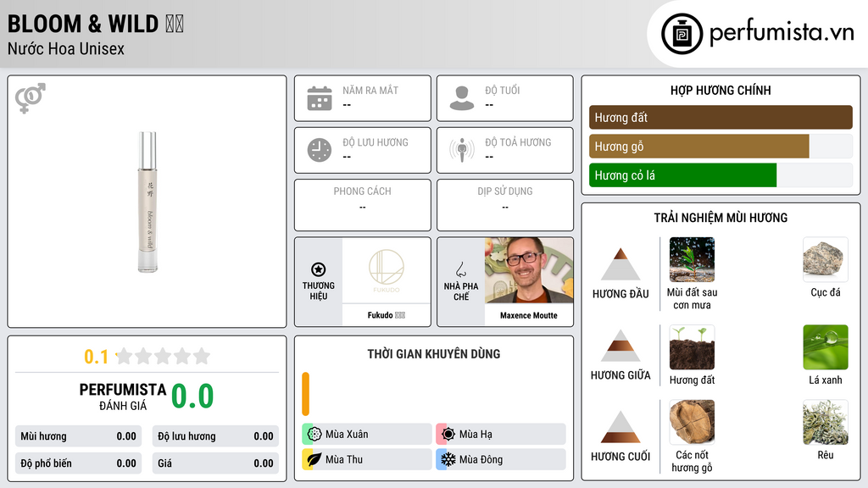Click the star badge Thương hiệu icon

tap(319, 269)
